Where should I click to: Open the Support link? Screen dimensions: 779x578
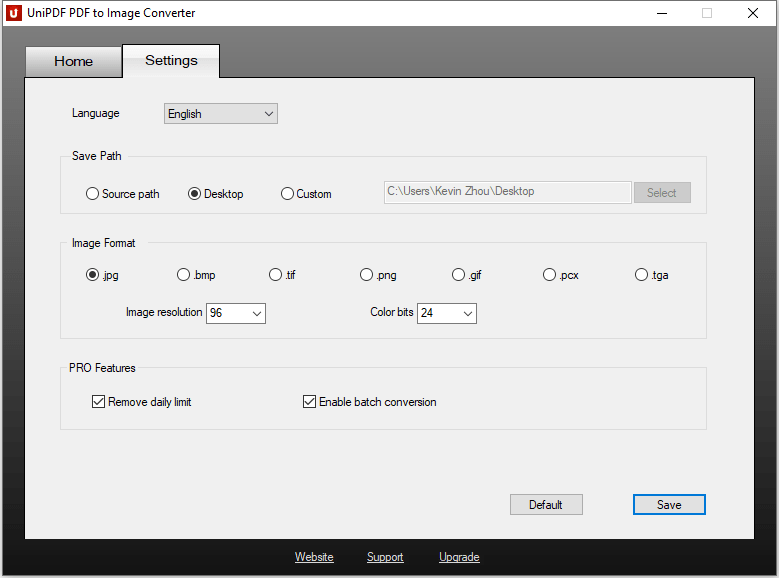coord(385,557)
